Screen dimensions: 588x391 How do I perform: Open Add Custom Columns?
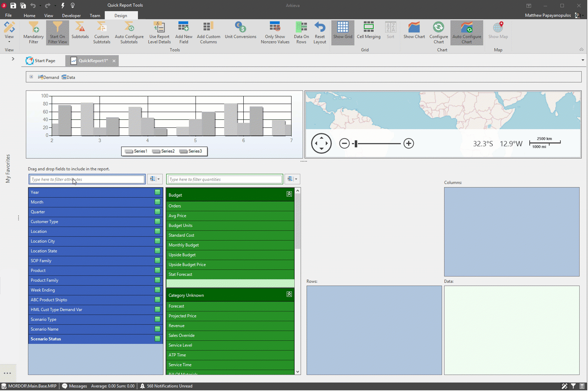[208, 33]
